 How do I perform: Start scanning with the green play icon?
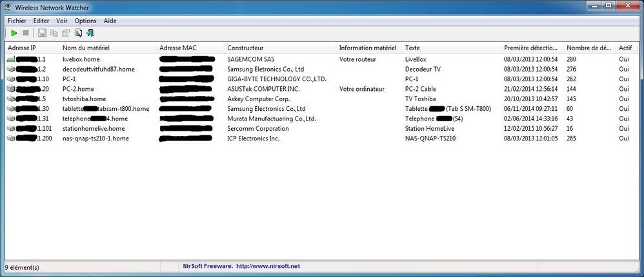tap(14, 33)
